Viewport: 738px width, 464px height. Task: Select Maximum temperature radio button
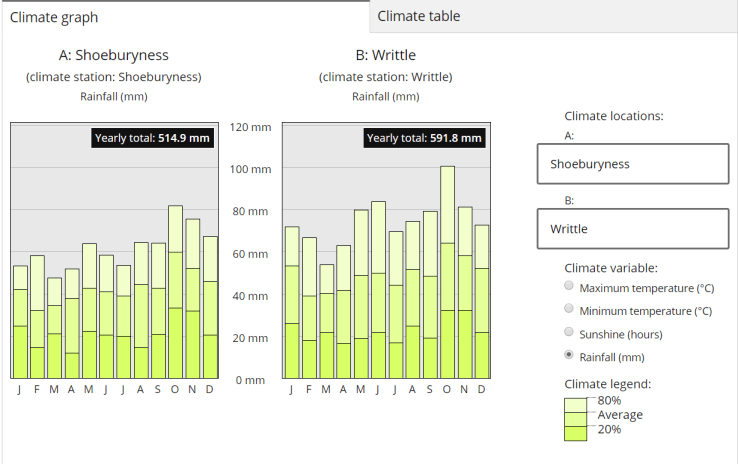pyautogui.click(x=570, y=288)
